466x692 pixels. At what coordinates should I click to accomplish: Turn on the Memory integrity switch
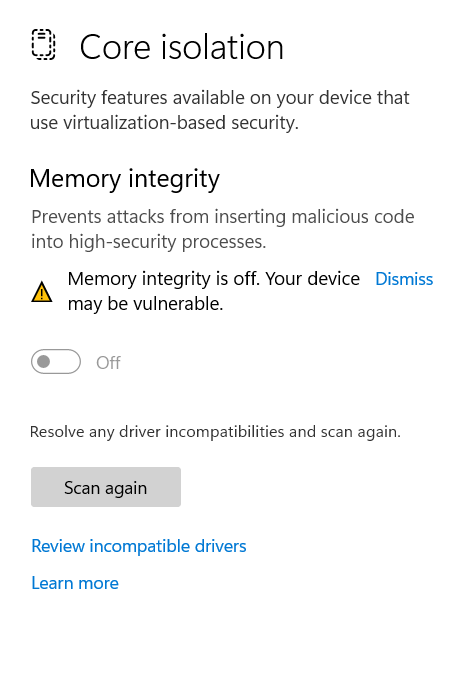click(x=56, y=362)
